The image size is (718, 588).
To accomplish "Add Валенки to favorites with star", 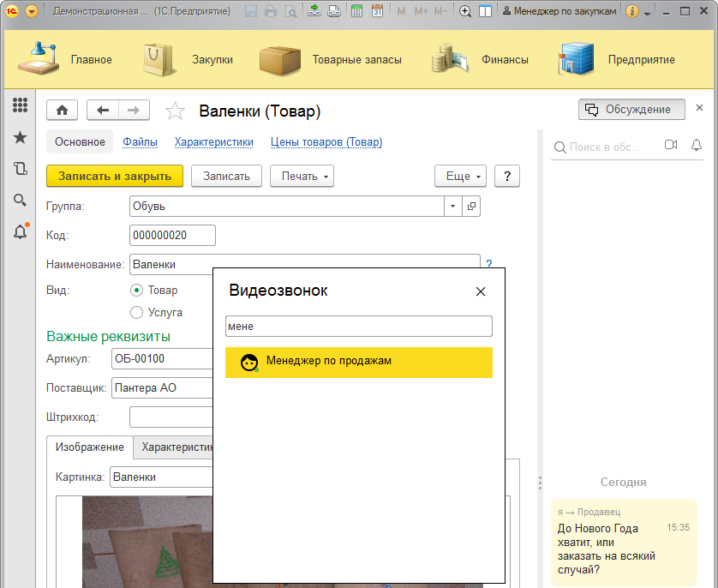I will [175, 111].
